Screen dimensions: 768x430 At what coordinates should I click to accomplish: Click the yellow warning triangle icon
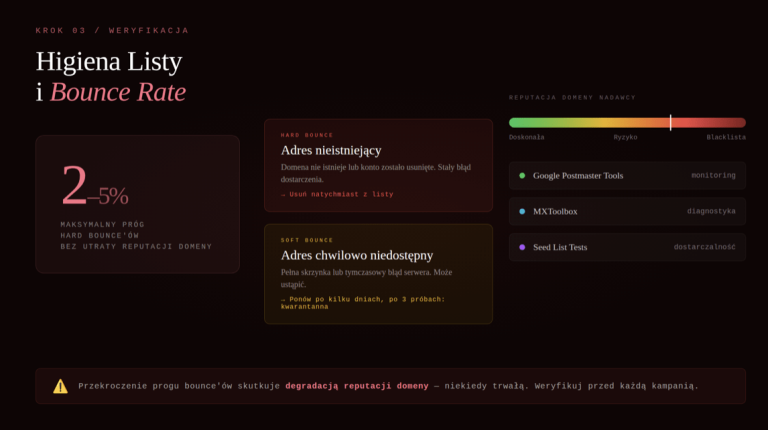[60, 386]
